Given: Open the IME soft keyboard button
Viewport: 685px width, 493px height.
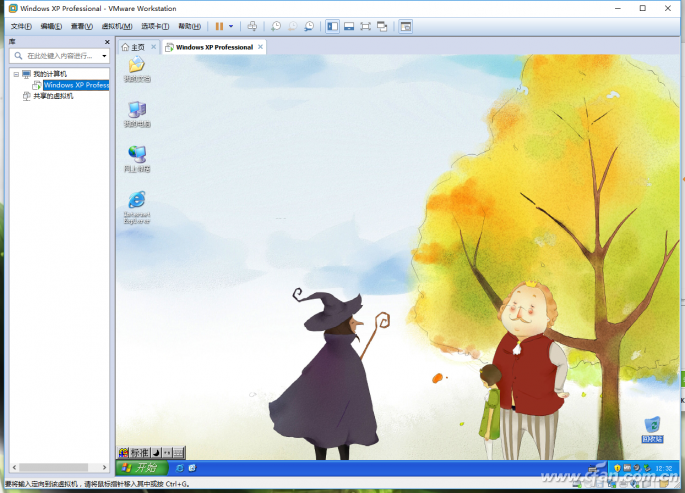Looking at the screenshot, I should [179, 453].
